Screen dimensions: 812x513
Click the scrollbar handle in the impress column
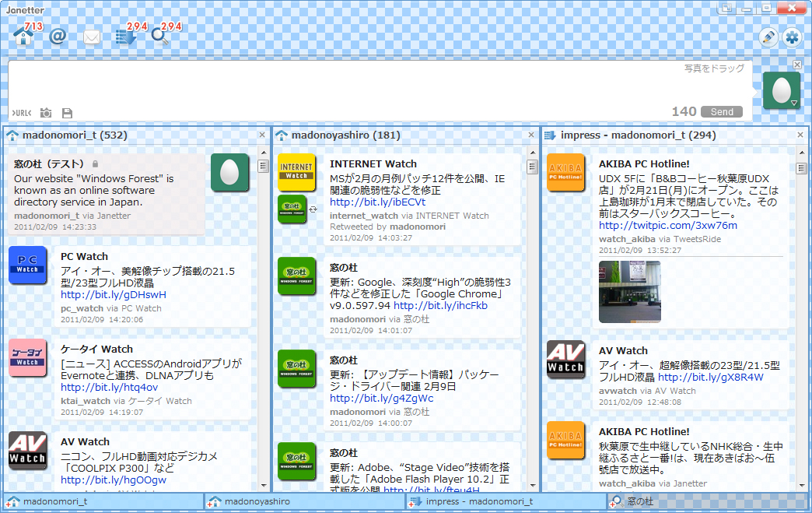[801, 168]
